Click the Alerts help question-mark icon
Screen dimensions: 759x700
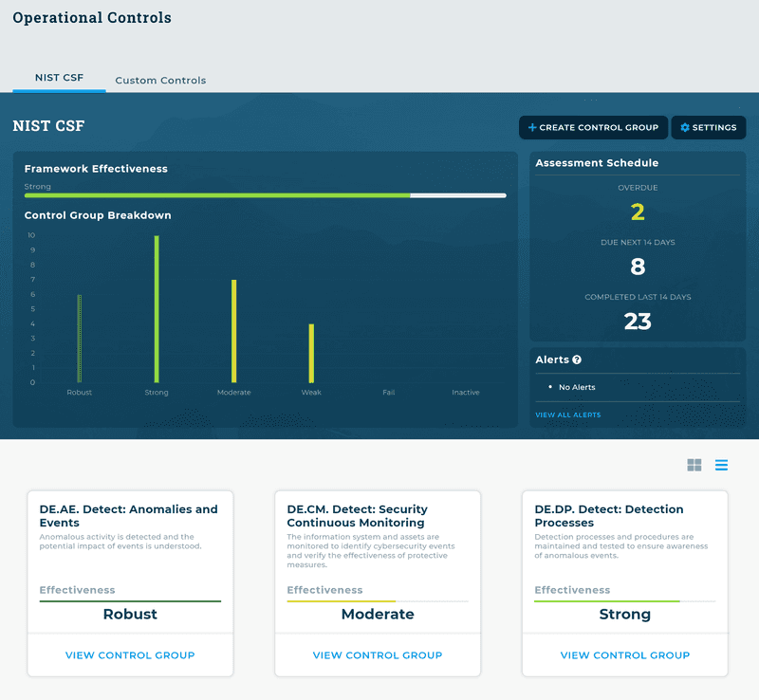(577, 359)
